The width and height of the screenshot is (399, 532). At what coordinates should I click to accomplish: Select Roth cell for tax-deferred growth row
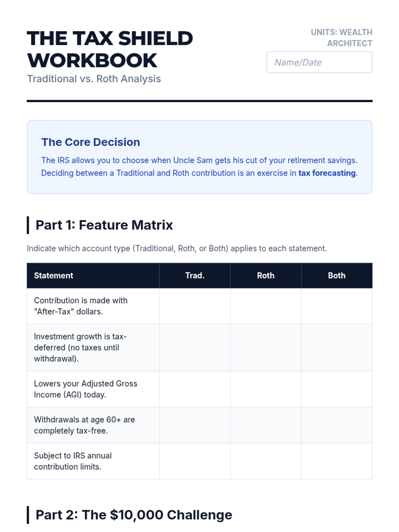[x=266, y=348]
